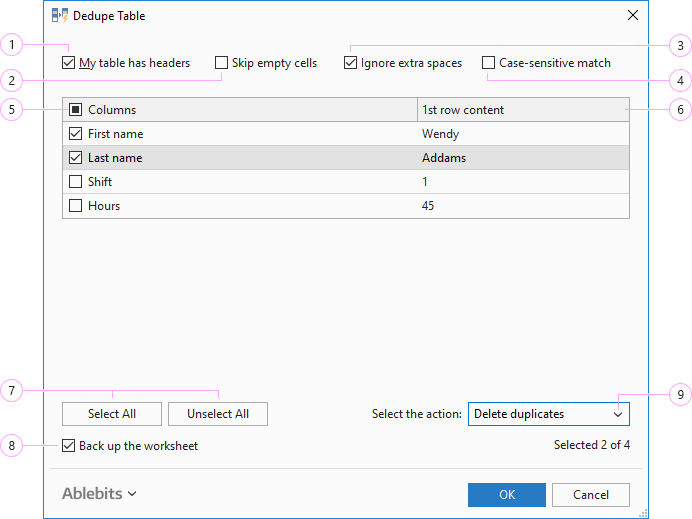Screen dimensions: 692x519
Task: Click the Select the action label
Action: coord(417,414)
